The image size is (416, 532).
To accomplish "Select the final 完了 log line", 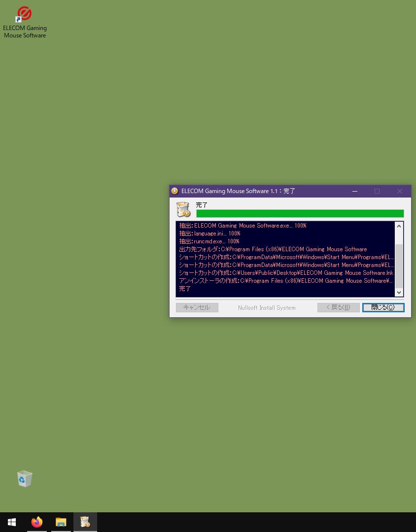I will click(185, 288).
